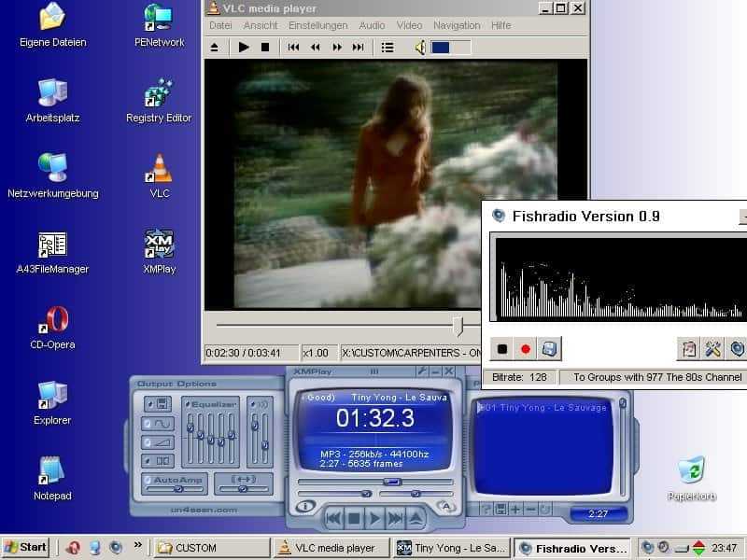Save the XMPlay playlist with disk icon
This screenshot has height=560, width=747.
[500, 510]
